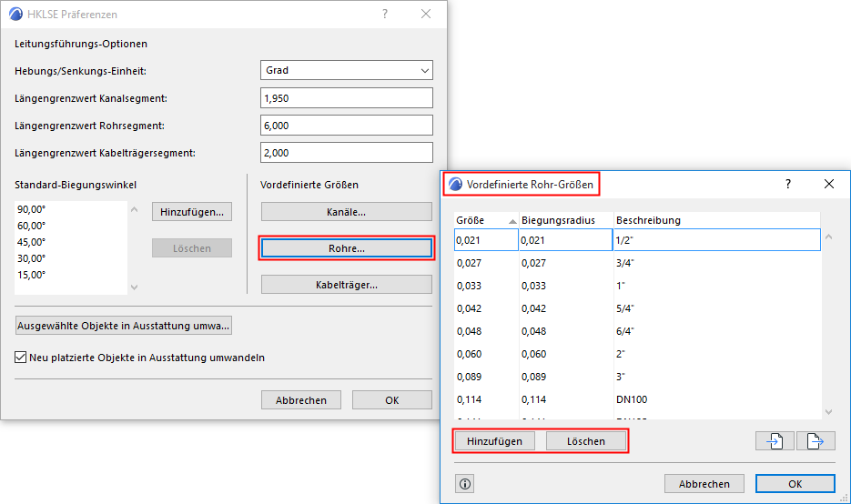Sort by the Größe column header
This screenshot has height=504, width=851.
[x=486, y=220]
